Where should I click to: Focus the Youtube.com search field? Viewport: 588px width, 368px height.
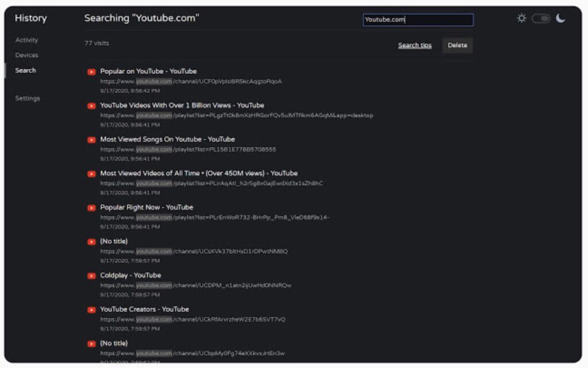[x=418, y=20]
